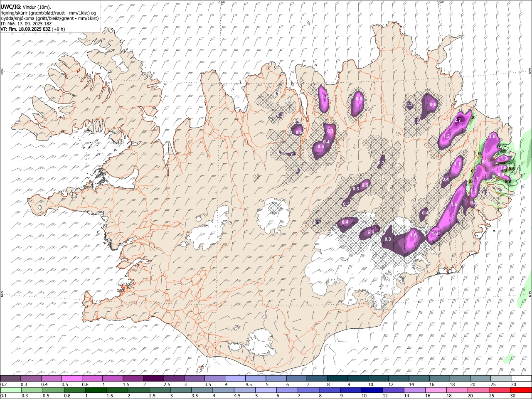Image resolution: width=532 pixels, height=399 pixels.
Task: Click the top-row swatch labeled 1.5
Action: click(x=133, y=379)
